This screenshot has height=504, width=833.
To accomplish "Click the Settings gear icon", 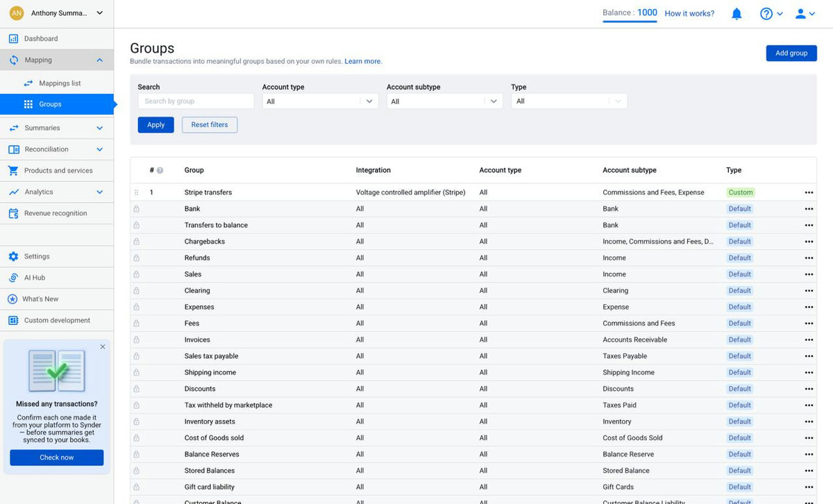I will pyautogui.click(x=13, y=257).
